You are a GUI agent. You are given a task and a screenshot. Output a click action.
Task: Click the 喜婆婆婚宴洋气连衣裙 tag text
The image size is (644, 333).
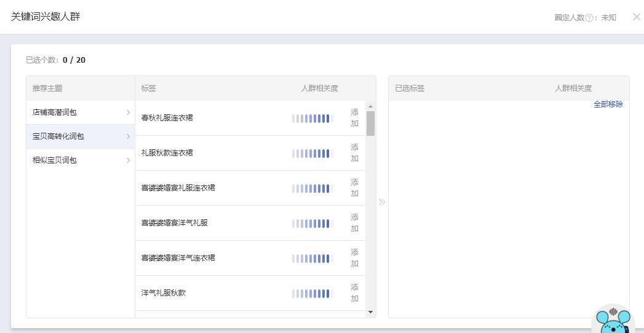pos(178,258)
